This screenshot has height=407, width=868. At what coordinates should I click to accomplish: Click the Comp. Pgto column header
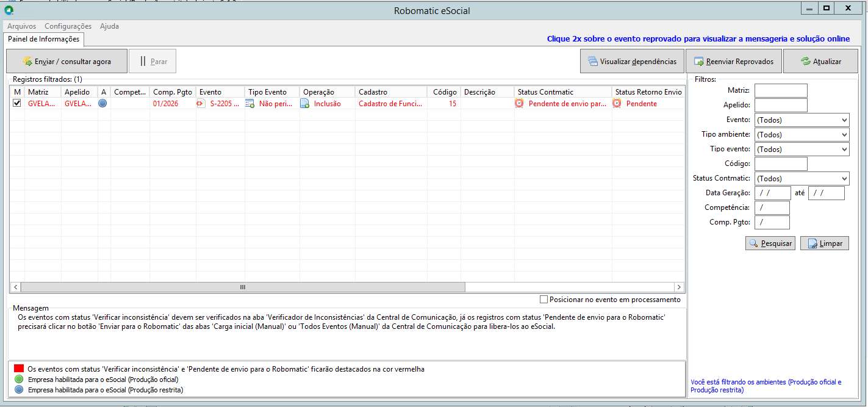[173, 92]
